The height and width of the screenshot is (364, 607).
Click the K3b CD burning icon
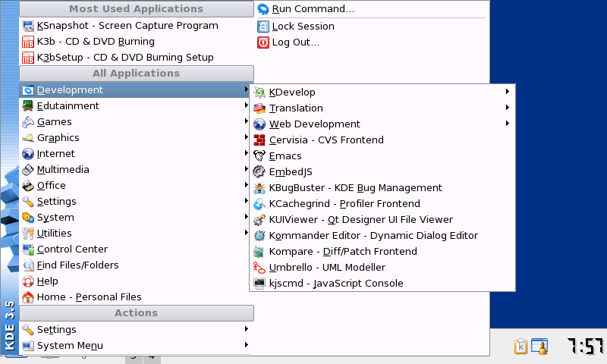[28, 42]
